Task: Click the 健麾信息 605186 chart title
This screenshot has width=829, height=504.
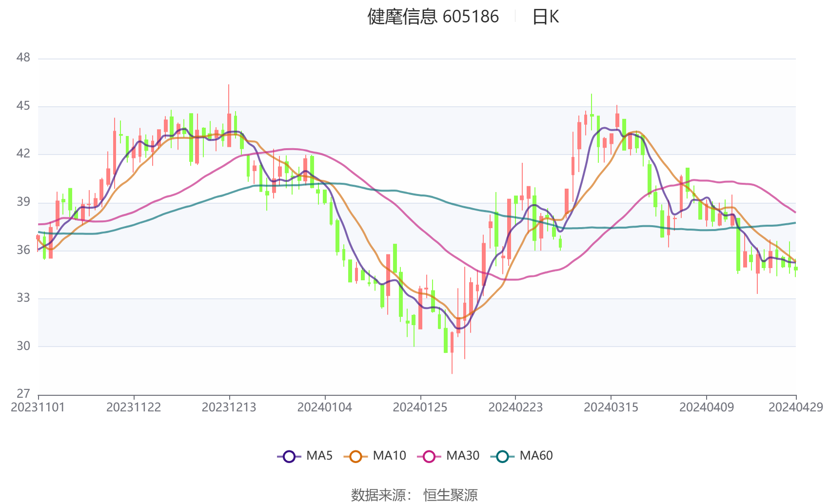Action: (x=433, y=17)
